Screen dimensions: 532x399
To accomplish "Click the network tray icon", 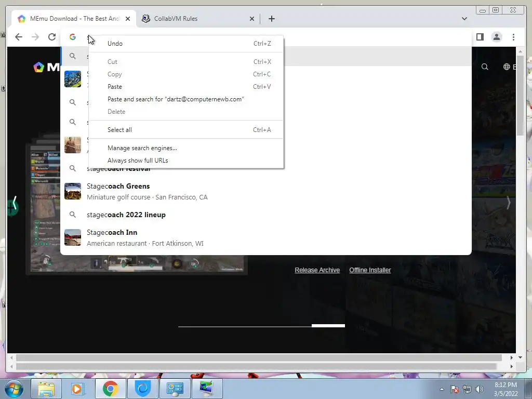I will click(467, 389).
